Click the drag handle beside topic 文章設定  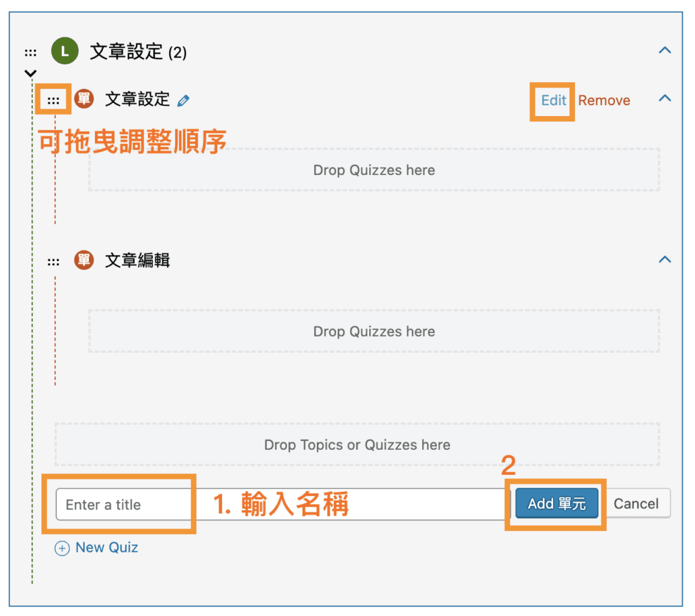point(54,99)
